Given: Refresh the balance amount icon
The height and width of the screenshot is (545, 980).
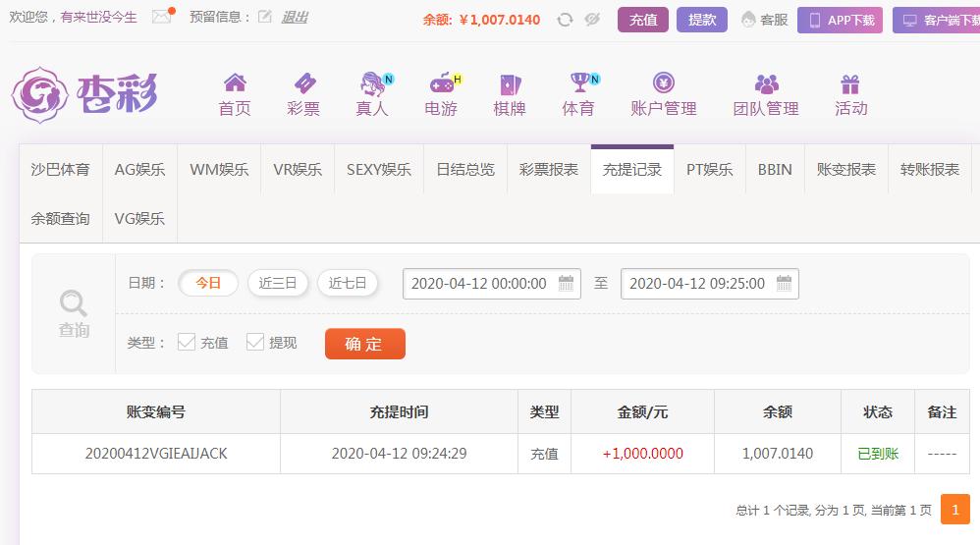Looking at the screenshot, I should pos(565,20).
